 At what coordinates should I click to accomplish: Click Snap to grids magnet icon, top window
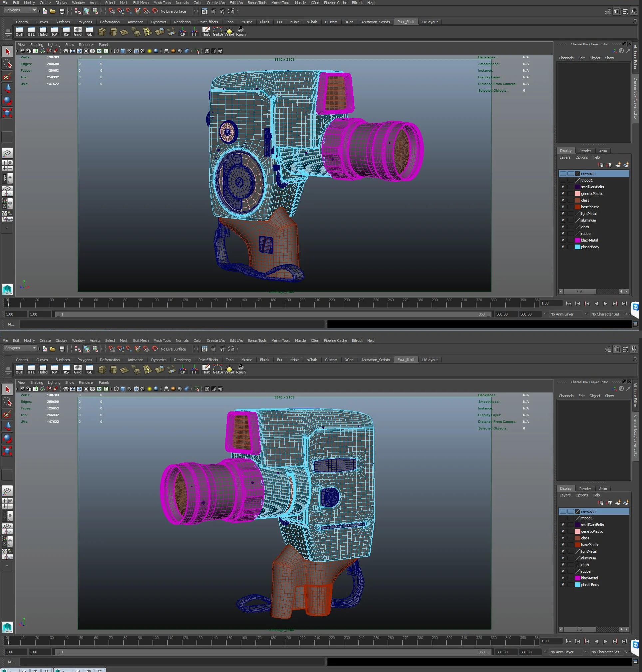pos(112,11)
